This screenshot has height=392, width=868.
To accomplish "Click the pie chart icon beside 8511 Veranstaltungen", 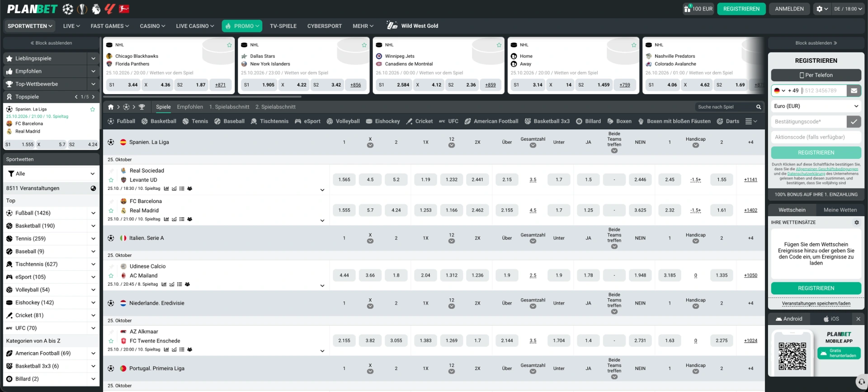I will tap(93, 188).
